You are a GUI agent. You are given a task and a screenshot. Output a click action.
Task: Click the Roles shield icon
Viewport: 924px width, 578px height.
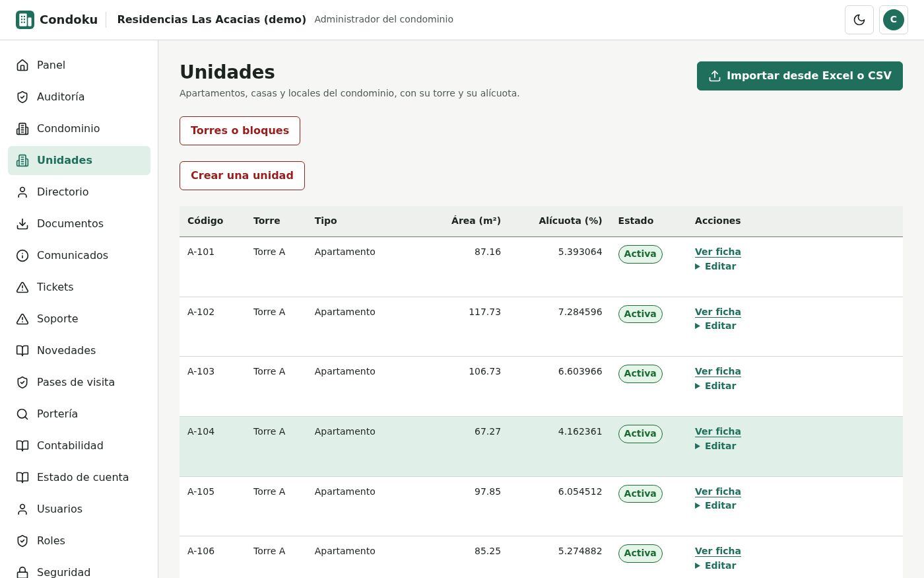click(x=22, y=541)
